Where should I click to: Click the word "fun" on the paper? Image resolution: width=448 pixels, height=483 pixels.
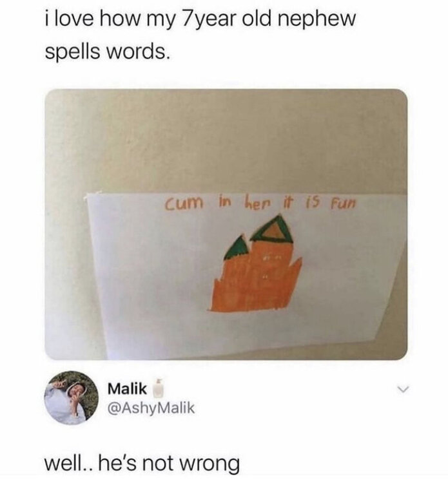pyautogui.click(x=343, y=204)
